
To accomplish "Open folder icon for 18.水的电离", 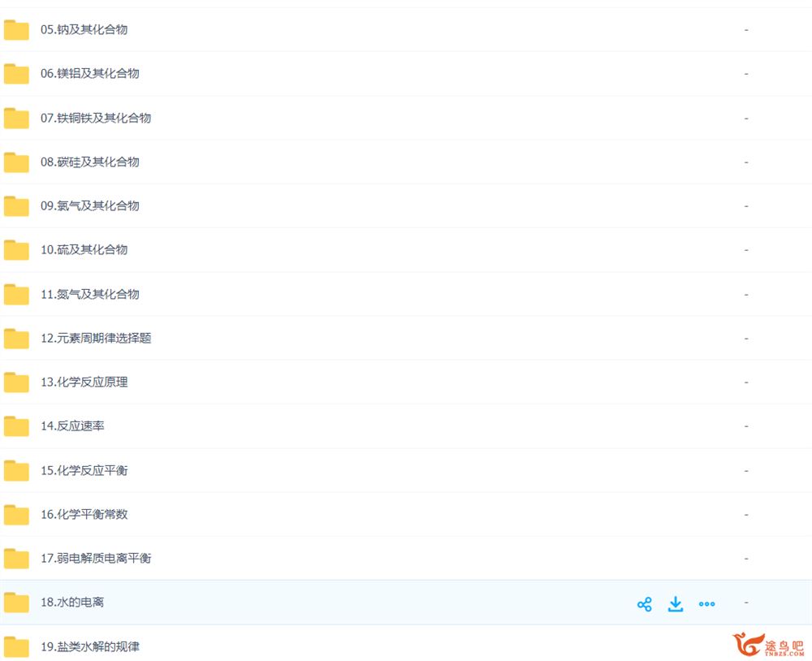I will (16, 603).
